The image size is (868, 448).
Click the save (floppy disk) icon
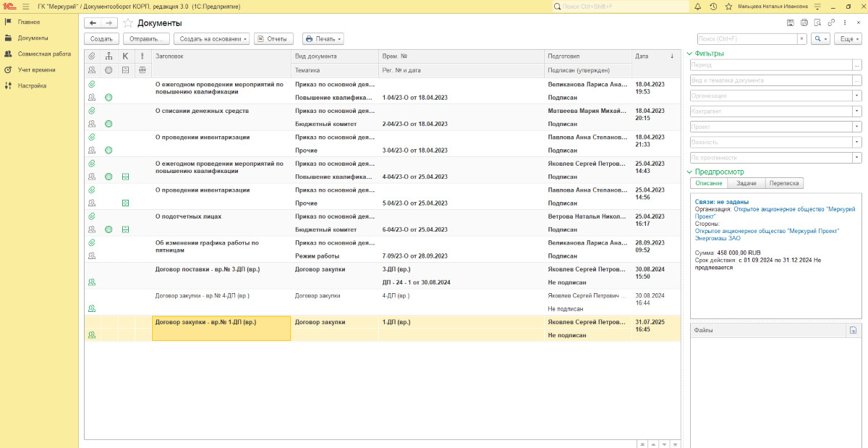click(791, 23)
